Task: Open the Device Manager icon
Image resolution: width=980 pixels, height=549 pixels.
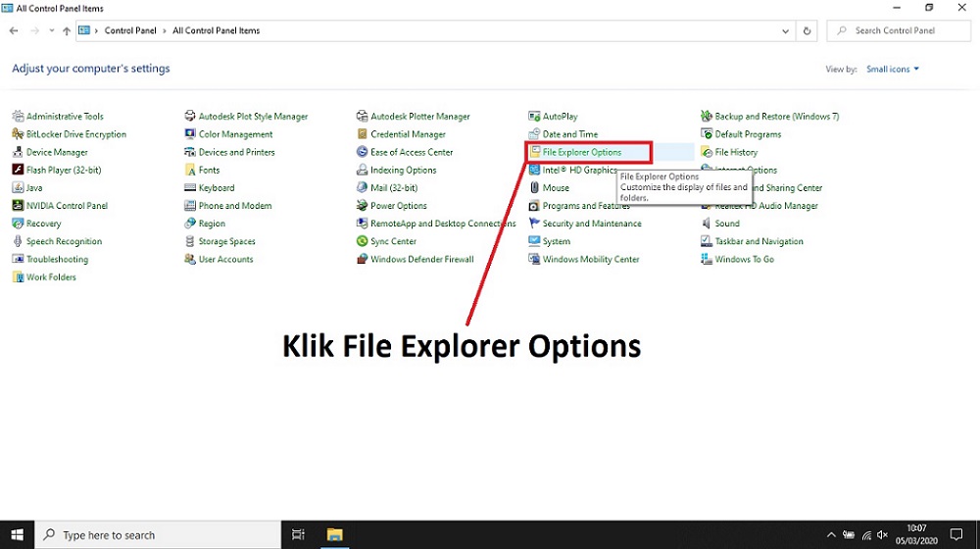Action: (18, 152)
